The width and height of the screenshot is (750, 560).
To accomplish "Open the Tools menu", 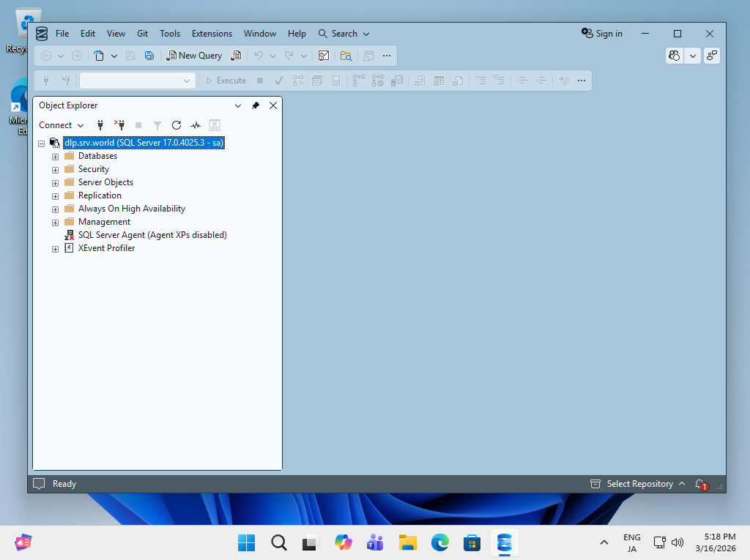I will coord(170,34).
